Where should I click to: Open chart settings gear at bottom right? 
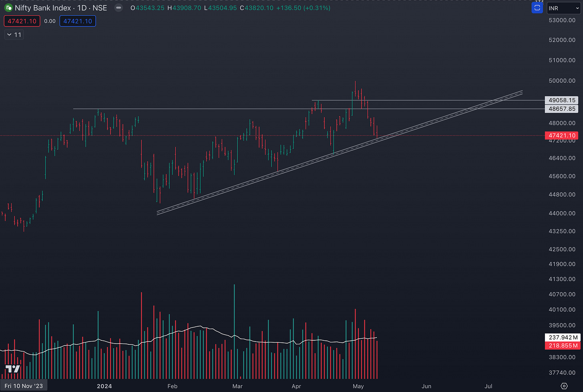[x=564, y=386]
